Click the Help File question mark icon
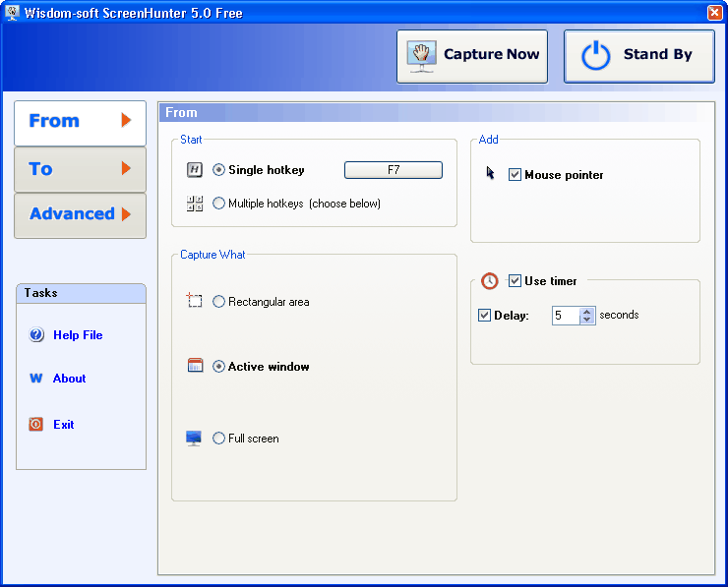 pos(36,335)
